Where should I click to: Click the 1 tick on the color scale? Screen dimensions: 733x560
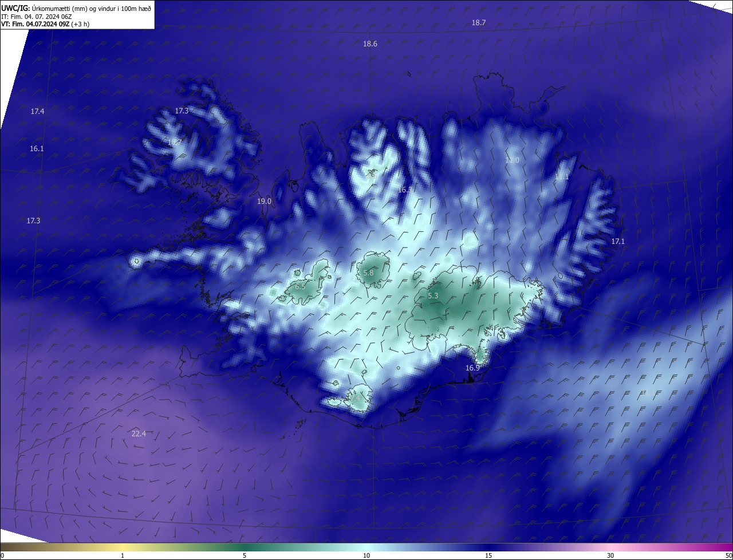pos(123,555)
